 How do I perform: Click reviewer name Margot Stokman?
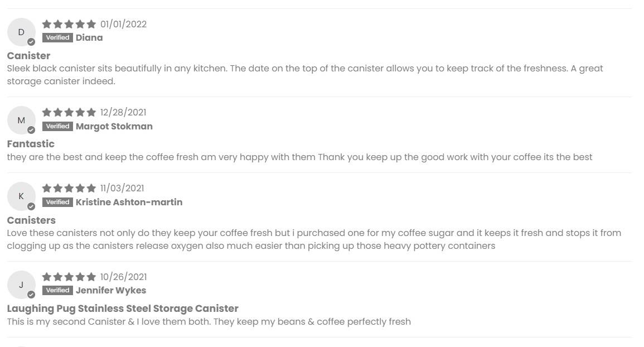[x=114, y=126]
